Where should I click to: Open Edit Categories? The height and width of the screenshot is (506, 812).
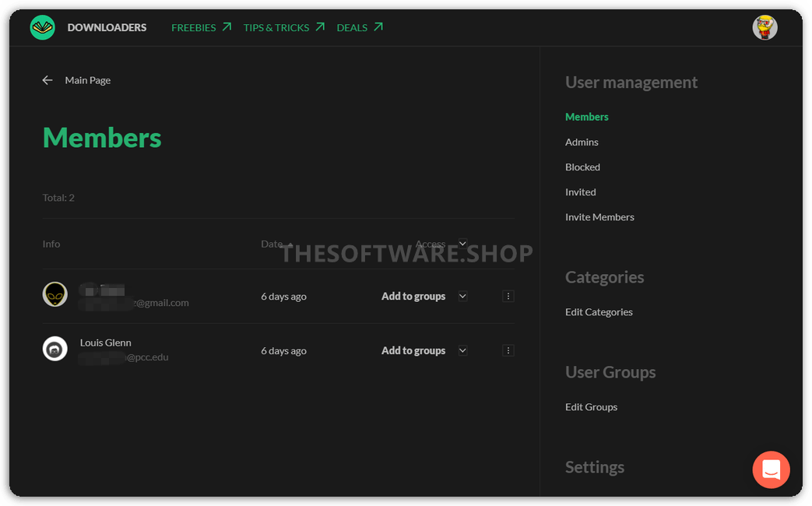[599, 312]
